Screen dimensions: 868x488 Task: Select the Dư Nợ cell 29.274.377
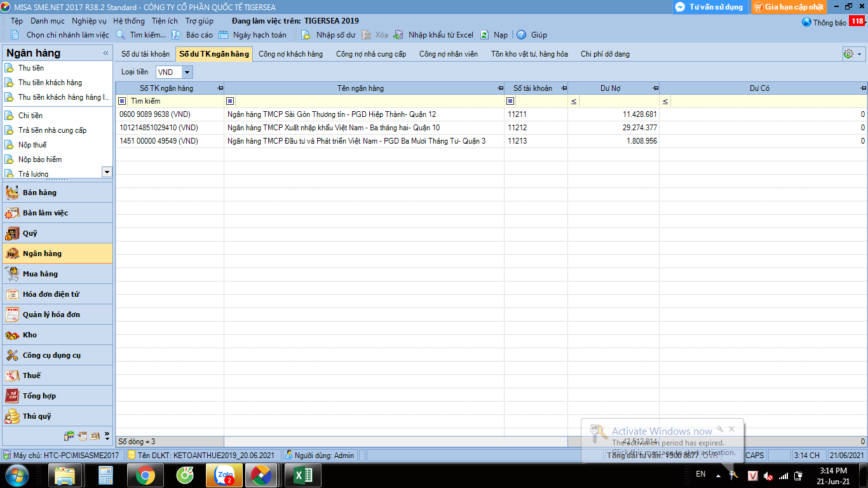(x=614, y=128)
